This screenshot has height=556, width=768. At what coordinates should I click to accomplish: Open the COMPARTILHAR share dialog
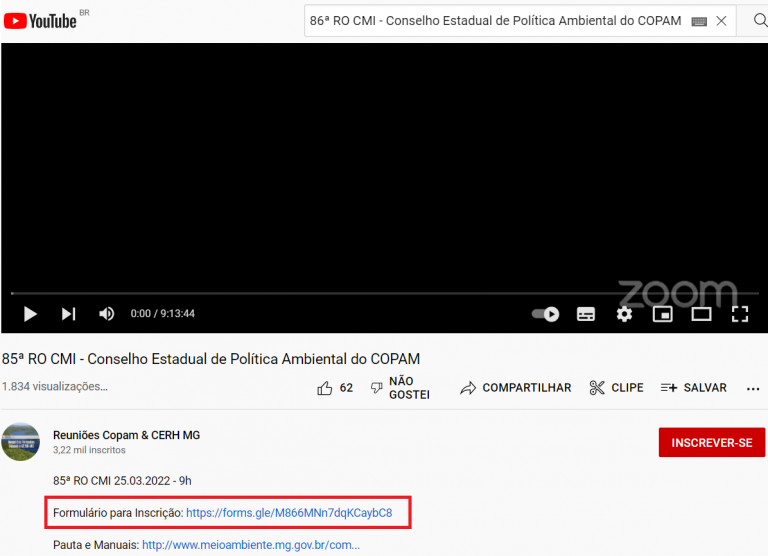tap(516, 388)
